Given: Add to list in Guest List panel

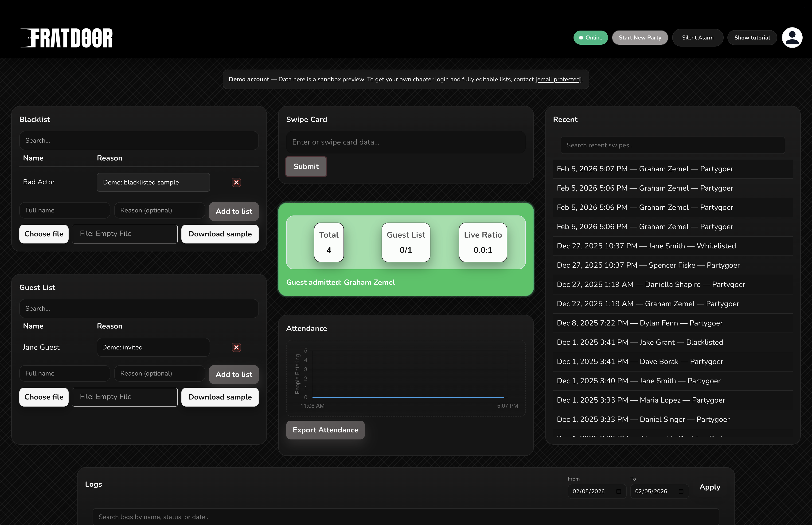Looking at the screenshot, I should point(234,374).
